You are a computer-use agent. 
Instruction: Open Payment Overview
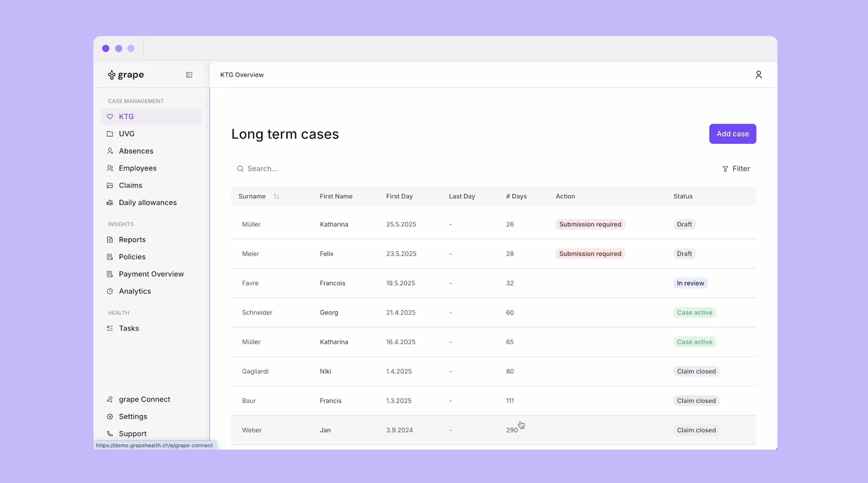(151, 274)
